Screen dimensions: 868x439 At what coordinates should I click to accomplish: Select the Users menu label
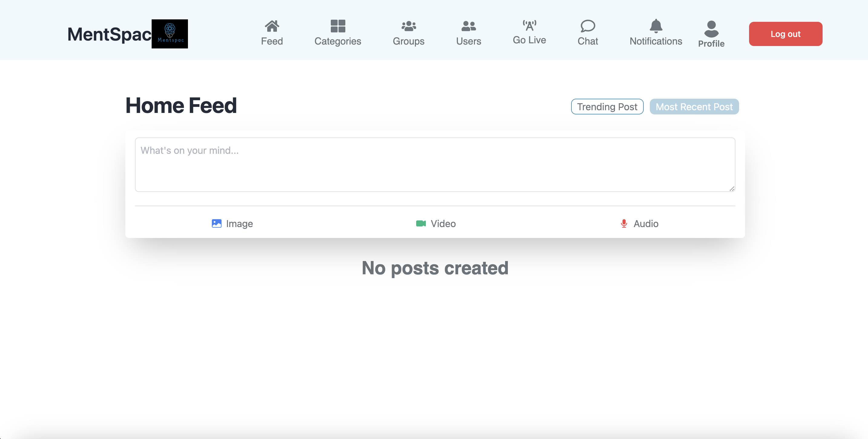click(x=469, y=41)
